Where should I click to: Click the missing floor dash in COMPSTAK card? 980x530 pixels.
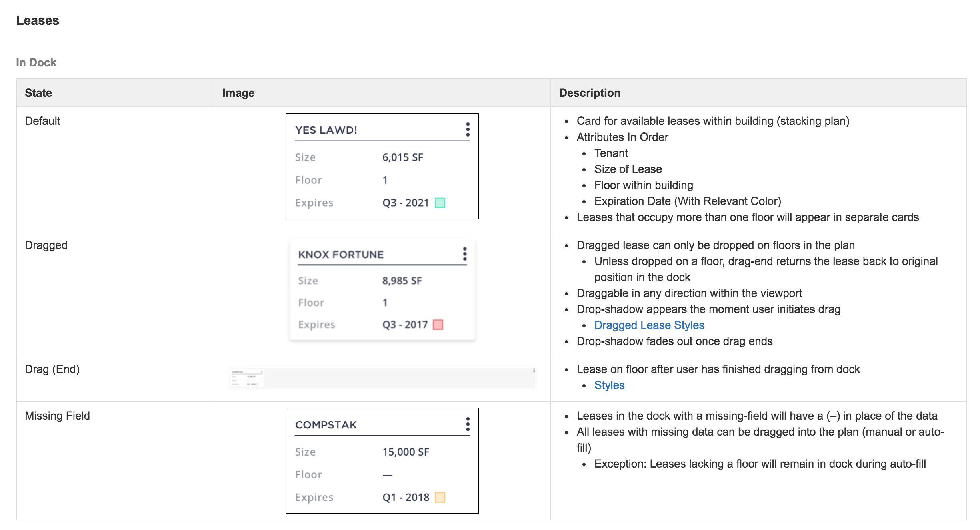click(388, 475)
